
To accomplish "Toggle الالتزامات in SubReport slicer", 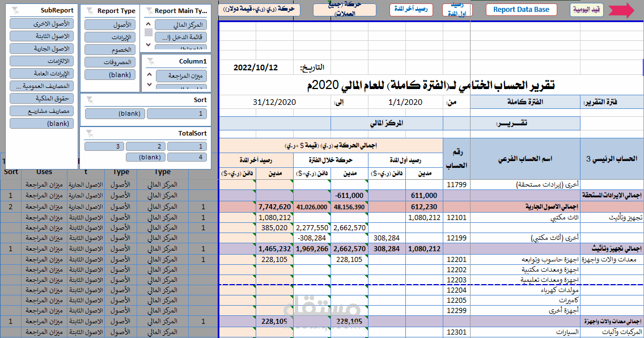I will 42,61.
